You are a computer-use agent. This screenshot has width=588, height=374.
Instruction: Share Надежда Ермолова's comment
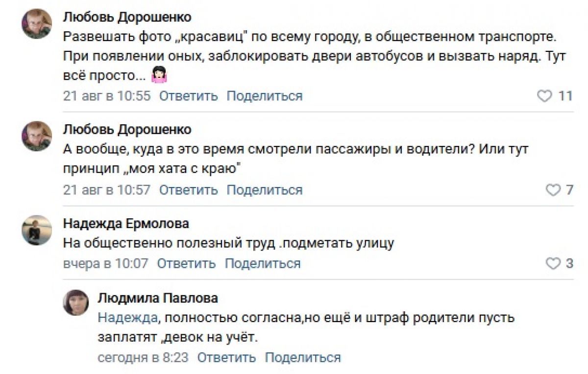(263, 264)
